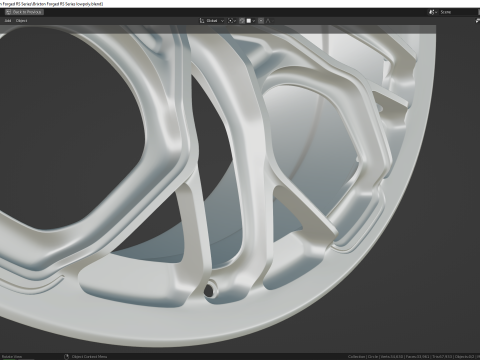Open the Add menu

point(8,21)
